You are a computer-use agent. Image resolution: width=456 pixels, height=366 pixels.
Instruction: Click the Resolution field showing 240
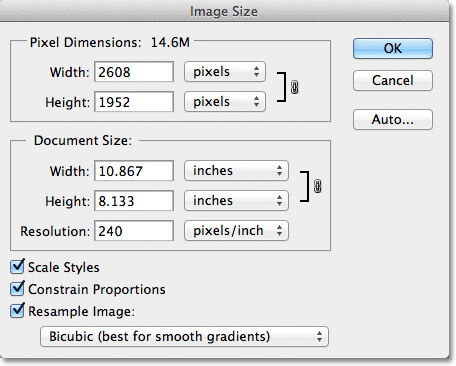click(134, 231)
